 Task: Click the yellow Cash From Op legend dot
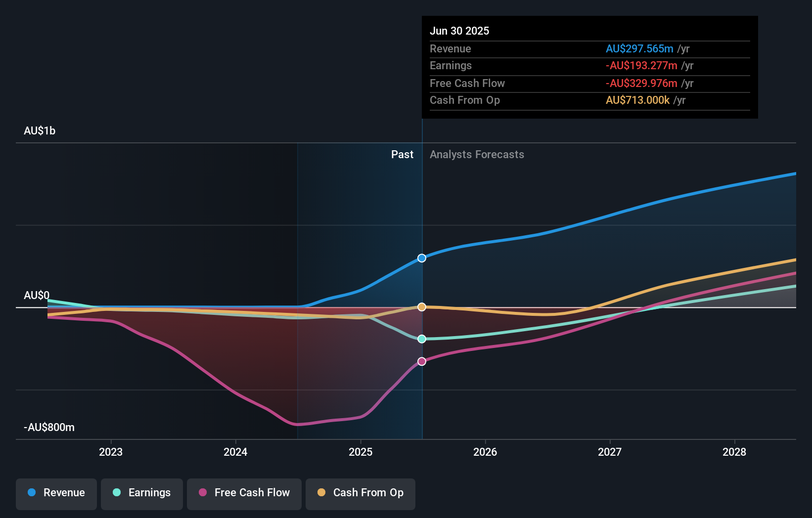click(321, 493)
